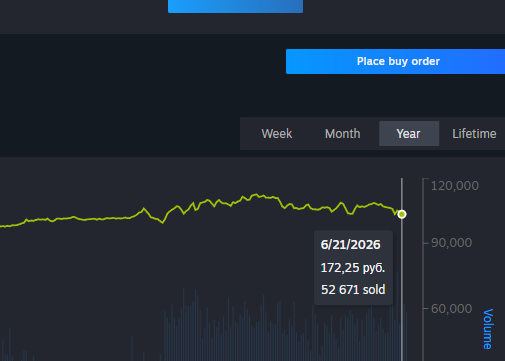Click the 172,25 руб. price value
Screen dimensions: 505x361
click(353, 268)
